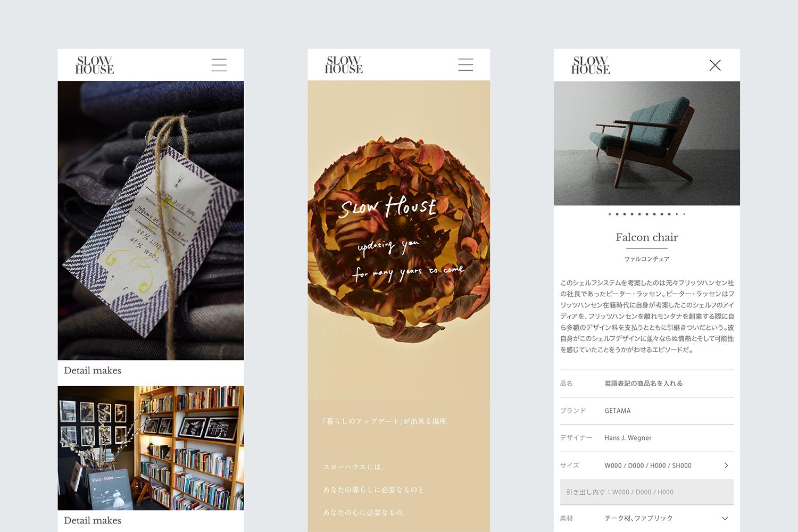This screenshot has width=798, height=532.
Task: Click Slow House logo on left screen
Action: (x=95, y=65)
